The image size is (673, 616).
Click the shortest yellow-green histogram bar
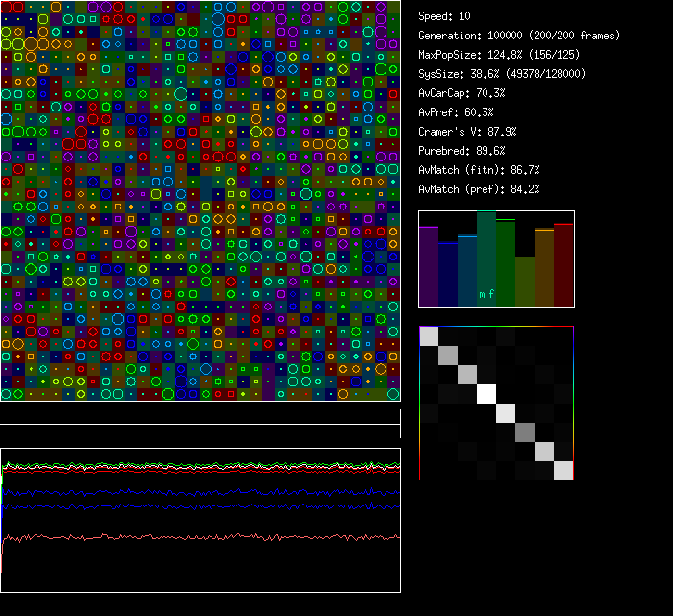click(525, 282)
